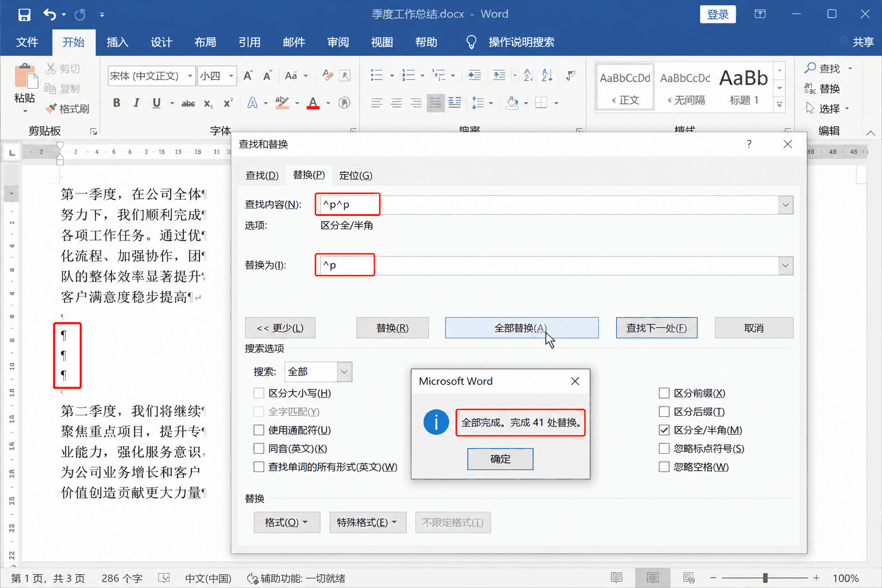Click the strikethrough abc icon
The width and height of the screenshot is (882, 588).
(x=188, y=103)
